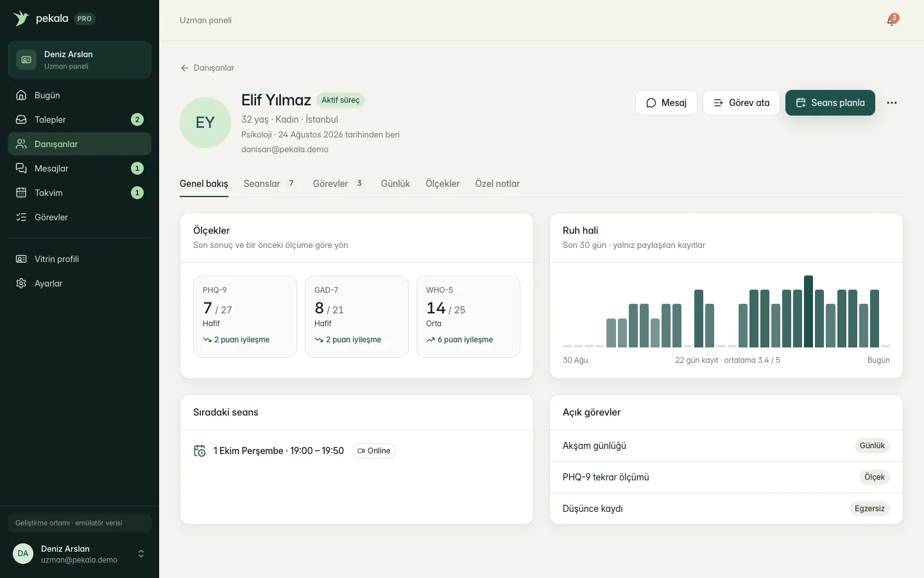Click the danisan@pekala.demo email
Image resolution: width=924 pixels, height=578 pixels.
285,150
